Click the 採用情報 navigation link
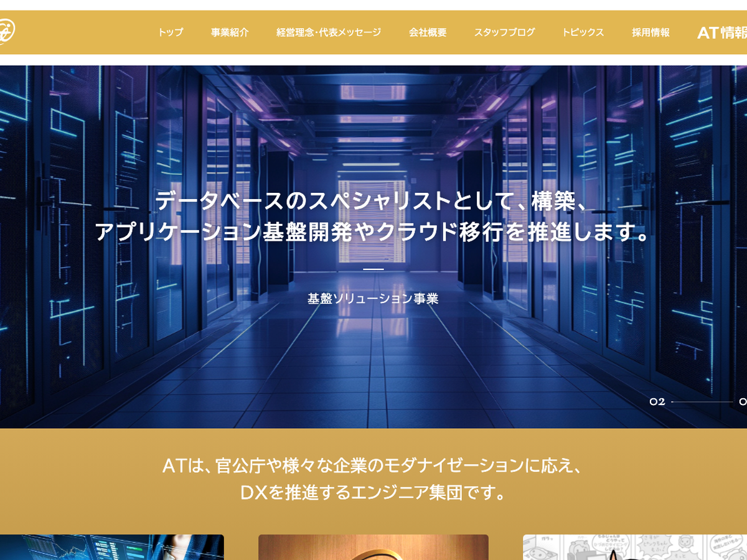Viewport: 747px width, 560px height. tap(651, 32)
